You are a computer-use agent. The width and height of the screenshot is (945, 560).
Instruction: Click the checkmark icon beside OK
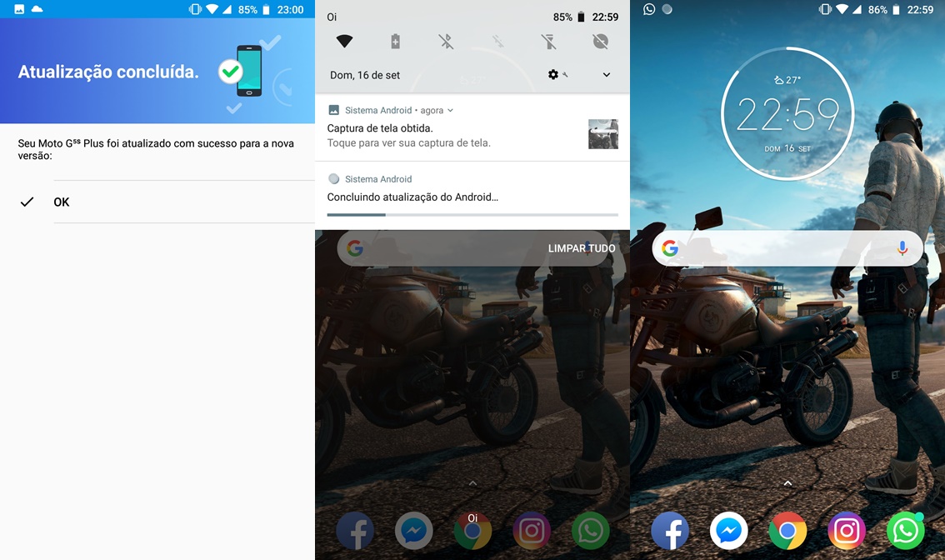coord(27,202)
